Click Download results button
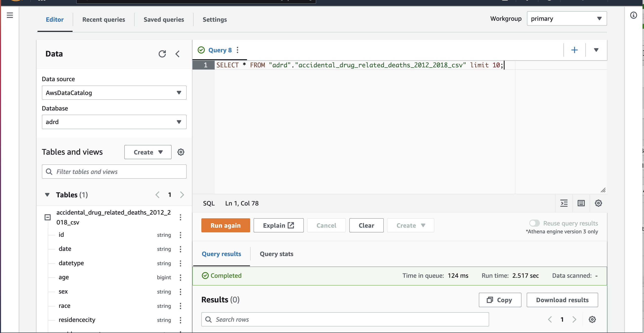644x333 pixels. coord(562,300)
